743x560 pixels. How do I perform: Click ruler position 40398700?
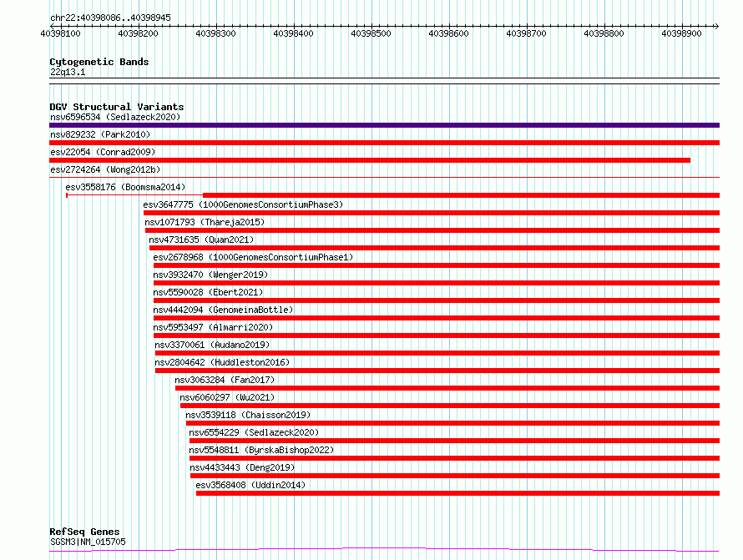pyautogui.click(x=527, y=33)
